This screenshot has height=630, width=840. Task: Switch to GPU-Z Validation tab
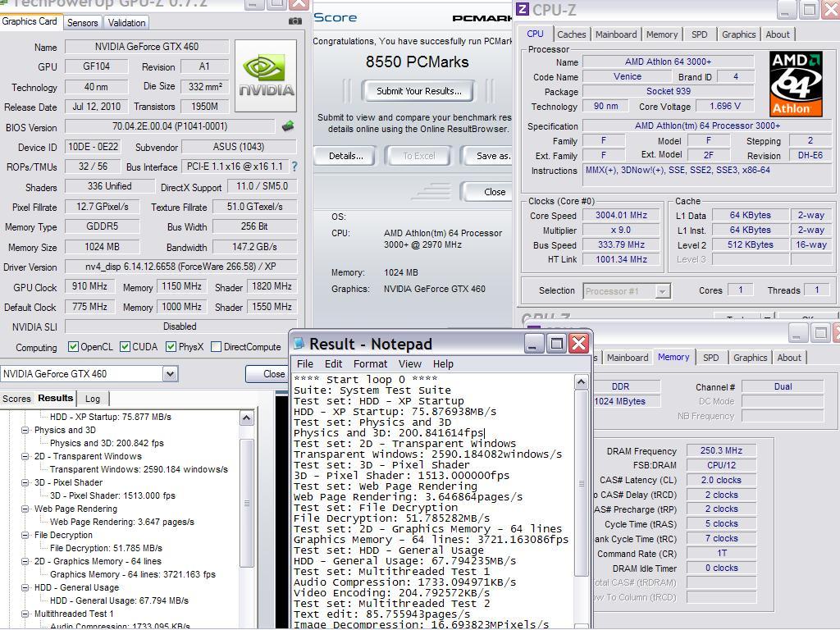click(x=126, y=22)
